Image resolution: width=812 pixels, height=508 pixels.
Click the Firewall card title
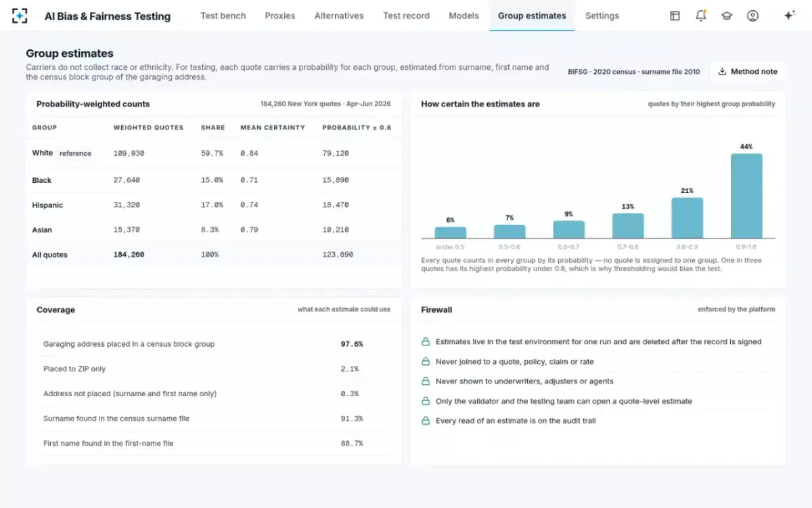(436, 310)
